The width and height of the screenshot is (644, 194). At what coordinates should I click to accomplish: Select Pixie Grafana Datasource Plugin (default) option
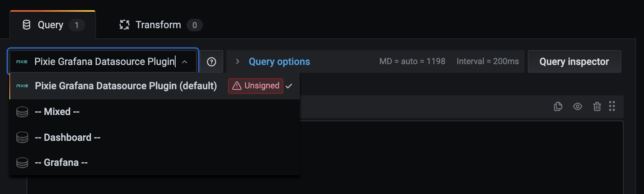click(x=126, y=86)
